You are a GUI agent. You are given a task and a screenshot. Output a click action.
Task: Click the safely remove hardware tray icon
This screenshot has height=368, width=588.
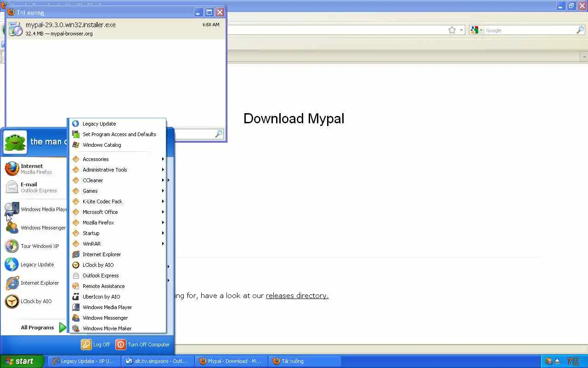[558, 361]
